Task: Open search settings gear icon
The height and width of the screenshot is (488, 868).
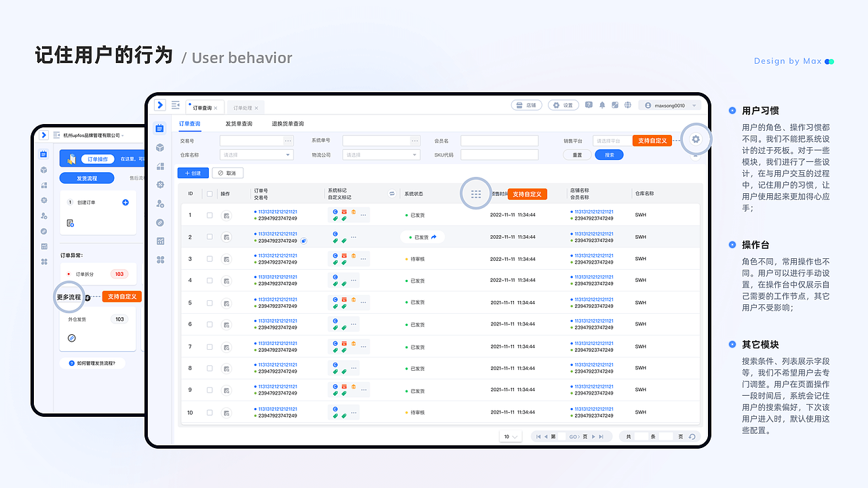Action: click(x=696, y=139)
